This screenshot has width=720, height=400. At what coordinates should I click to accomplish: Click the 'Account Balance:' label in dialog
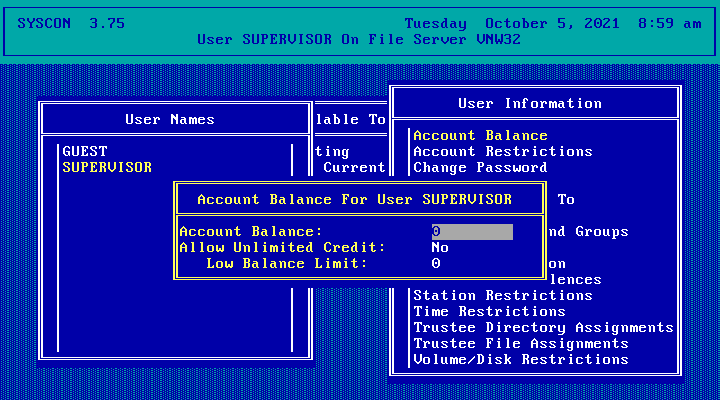(251, 231)
